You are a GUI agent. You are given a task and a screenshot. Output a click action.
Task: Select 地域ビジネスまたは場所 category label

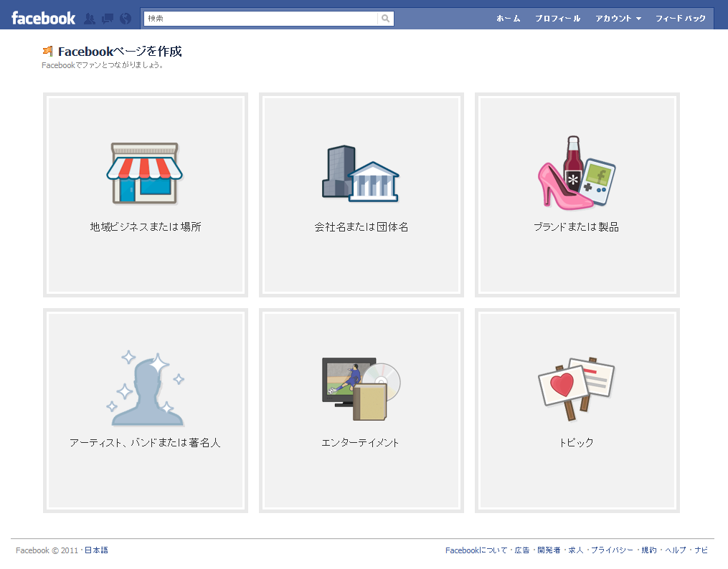tap(146, 226)
